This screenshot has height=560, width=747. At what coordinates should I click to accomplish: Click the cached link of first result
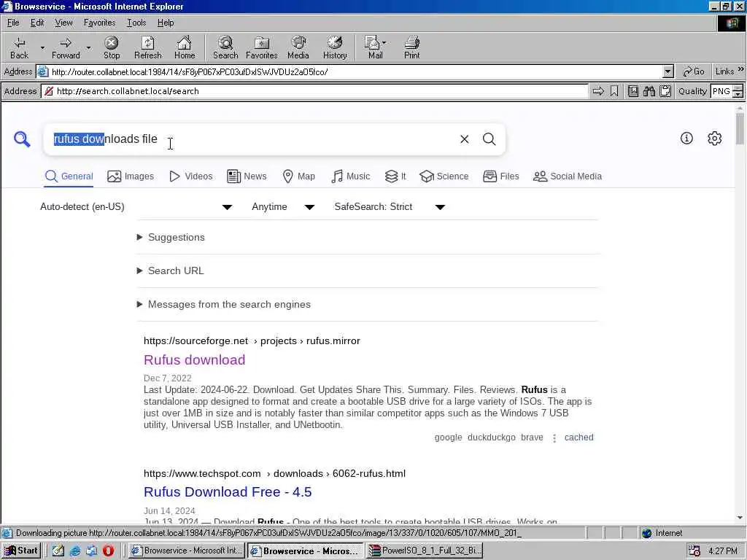(x=578, y=437)
